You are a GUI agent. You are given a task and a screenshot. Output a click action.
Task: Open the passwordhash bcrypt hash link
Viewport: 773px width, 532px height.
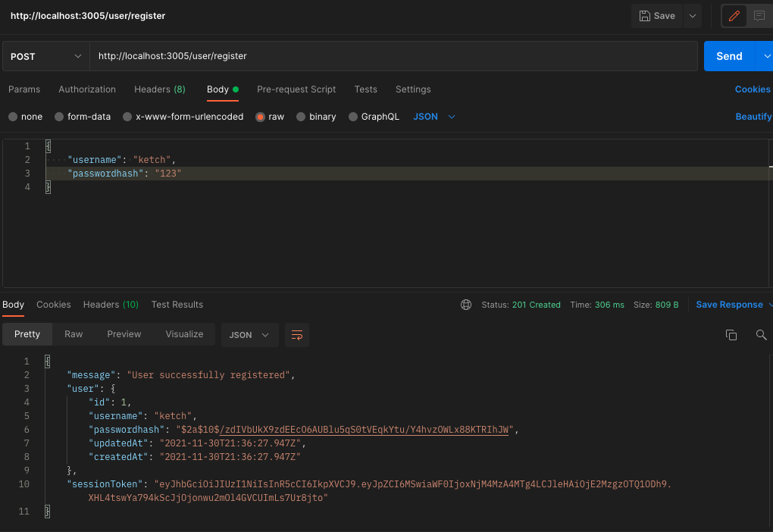tap(365, 430)
